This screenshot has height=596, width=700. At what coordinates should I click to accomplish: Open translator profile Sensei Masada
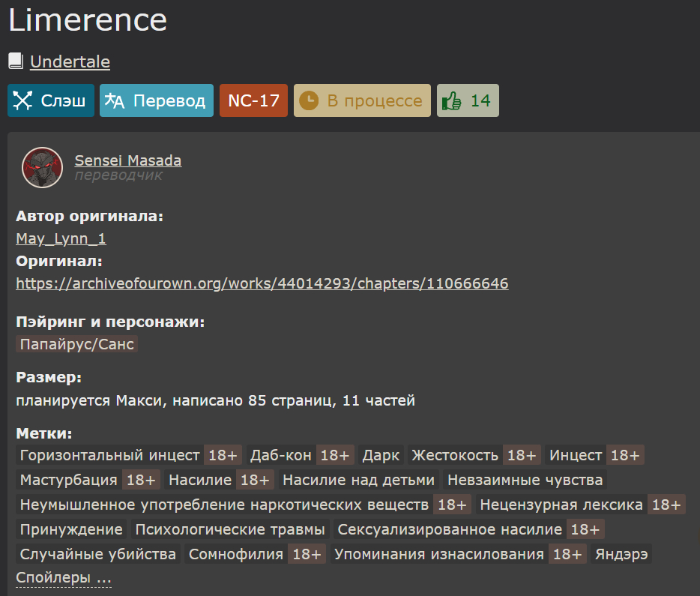click(127, 160)
